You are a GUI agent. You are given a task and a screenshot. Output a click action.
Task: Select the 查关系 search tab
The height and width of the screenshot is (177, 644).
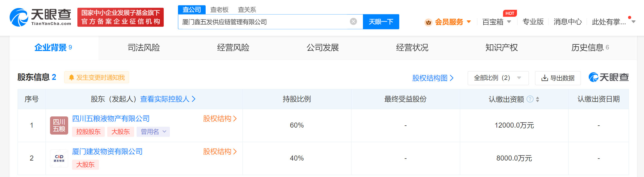pos(247,10)
